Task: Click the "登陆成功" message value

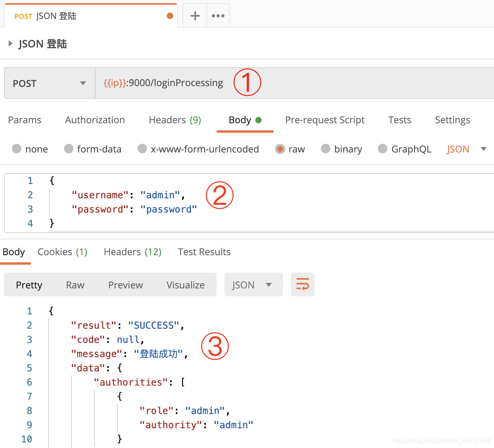Action: point(158,354)
